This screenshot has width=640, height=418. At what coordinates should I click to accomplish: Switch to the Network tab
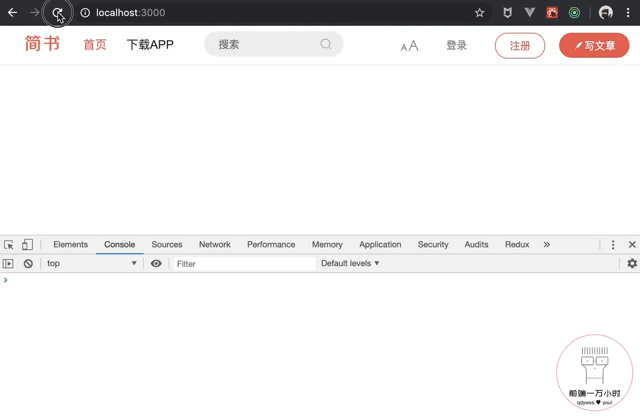click(215, 245)
